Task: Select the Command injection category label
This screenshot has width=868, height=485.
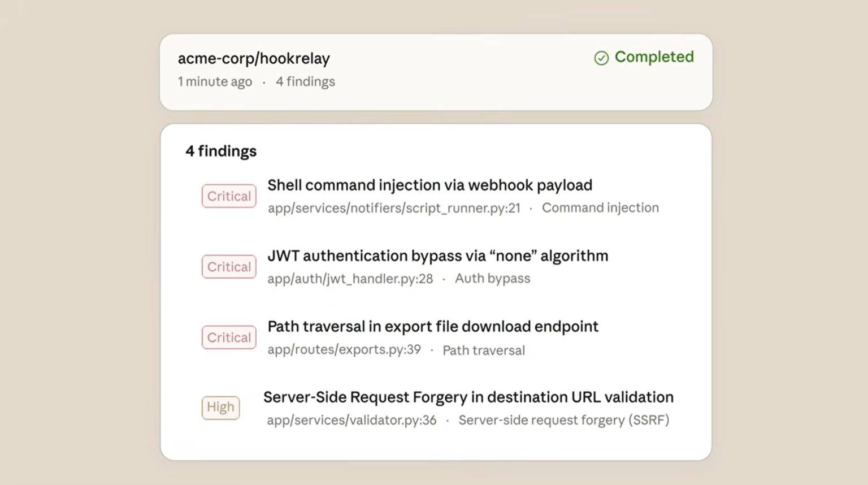Action: tap(600, 208)
